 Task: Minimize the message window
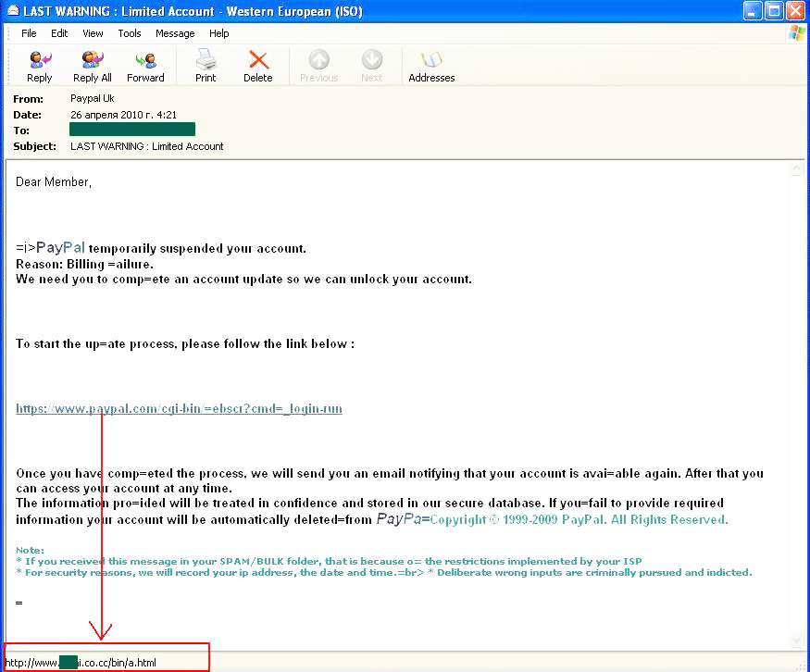pyautogui.click(x=752, y=11)
